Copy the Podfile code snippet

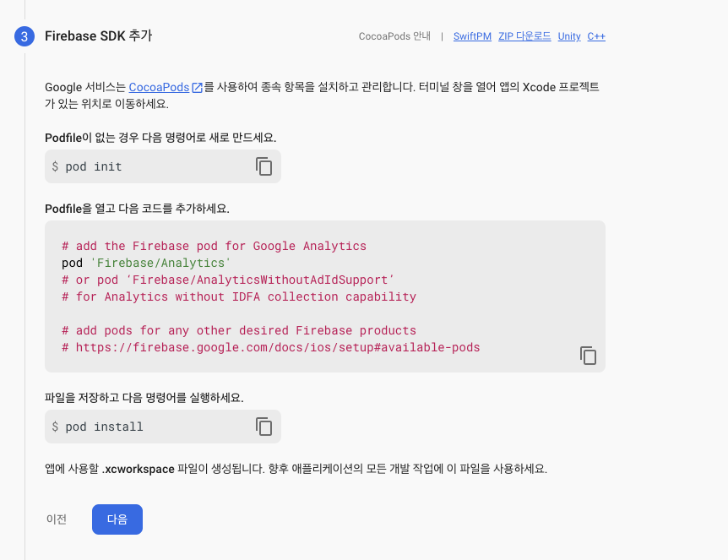coord(588,356)
